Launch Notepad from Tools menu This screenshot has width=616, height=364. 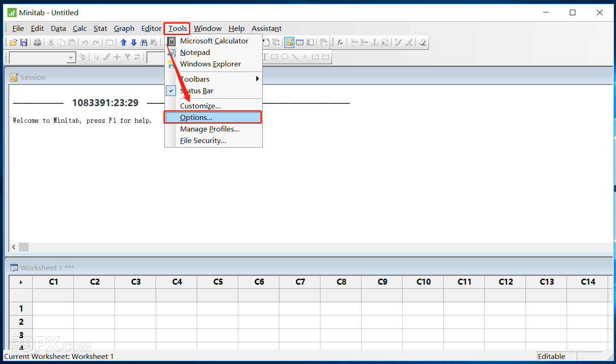coord(214,52)
